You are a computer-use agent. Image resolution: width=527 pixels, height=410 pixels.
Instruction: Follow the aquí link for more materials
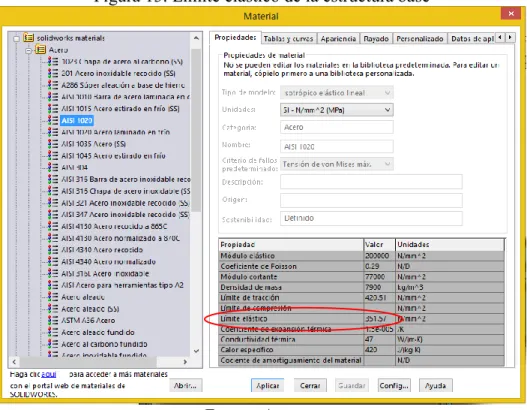(49, 374)
